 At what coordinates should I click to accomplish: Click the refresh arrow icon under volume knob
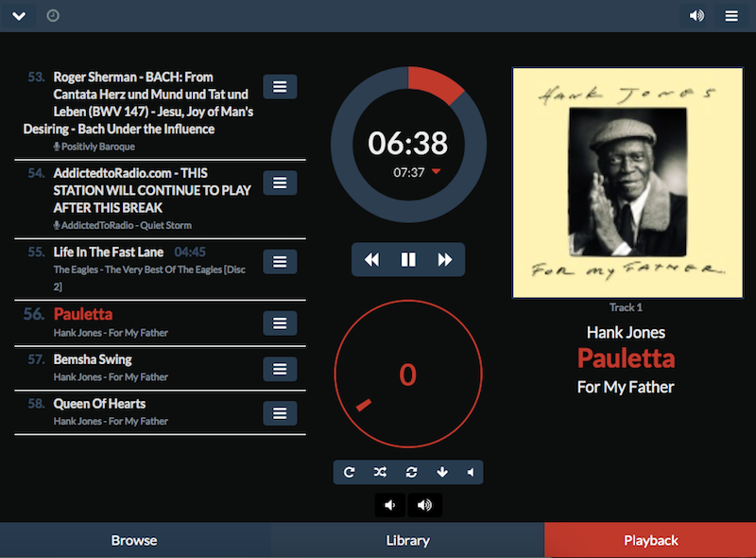point(349,472)
